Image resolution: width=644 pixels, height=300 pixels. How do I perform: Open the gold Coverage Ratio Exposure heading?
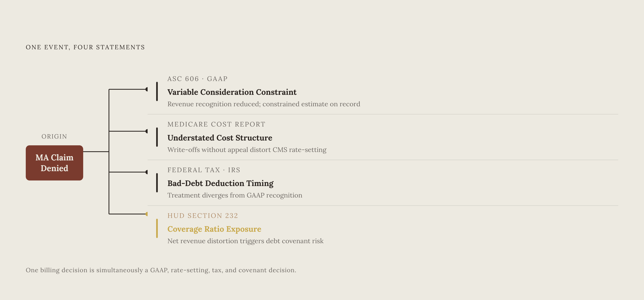pyautogui.click(x=214, y=229)
